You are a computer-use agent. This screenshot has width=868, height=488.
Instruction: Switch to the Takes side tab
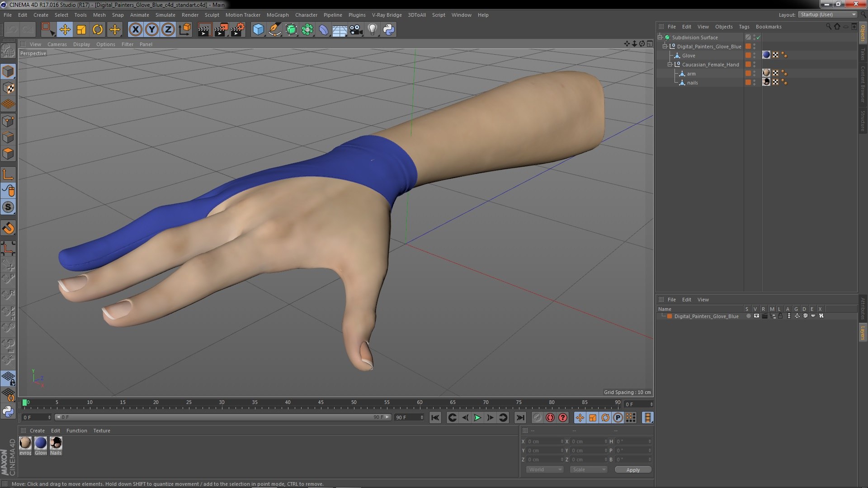[x=863, y=54]
